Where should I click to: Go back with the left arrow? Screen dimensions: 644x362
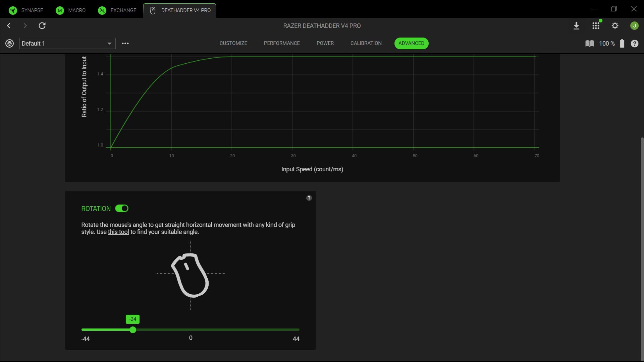click(x=9, y=25)
